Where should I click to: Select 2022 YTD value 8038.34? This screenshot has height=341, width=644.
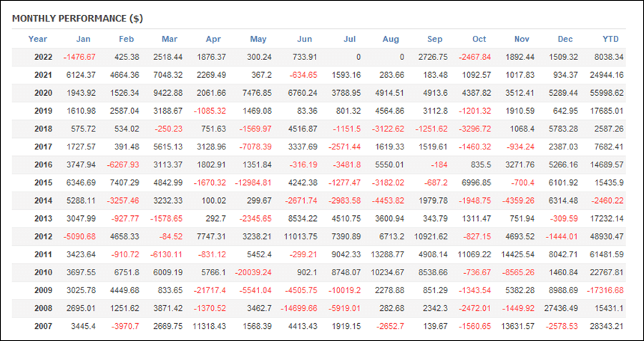(x=608, y=57)
